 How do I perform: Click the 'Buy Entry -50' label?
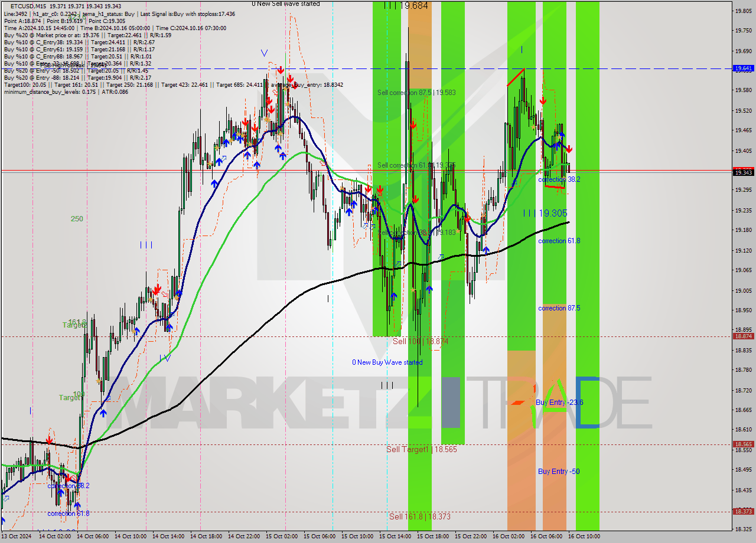coord(559,471)
